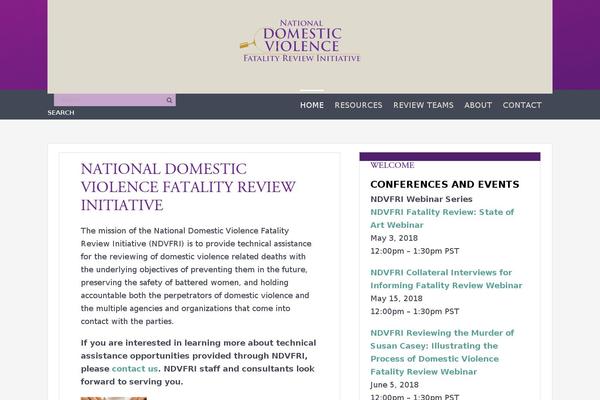600x400 pixels.
Task: Click the 'SEARCH' label under search box
Action: (61, 113)
